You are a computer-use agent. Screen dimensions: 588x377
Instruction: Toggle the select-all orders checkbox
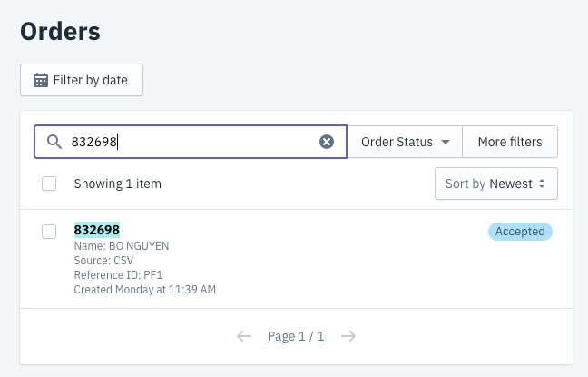pos(49,184)
